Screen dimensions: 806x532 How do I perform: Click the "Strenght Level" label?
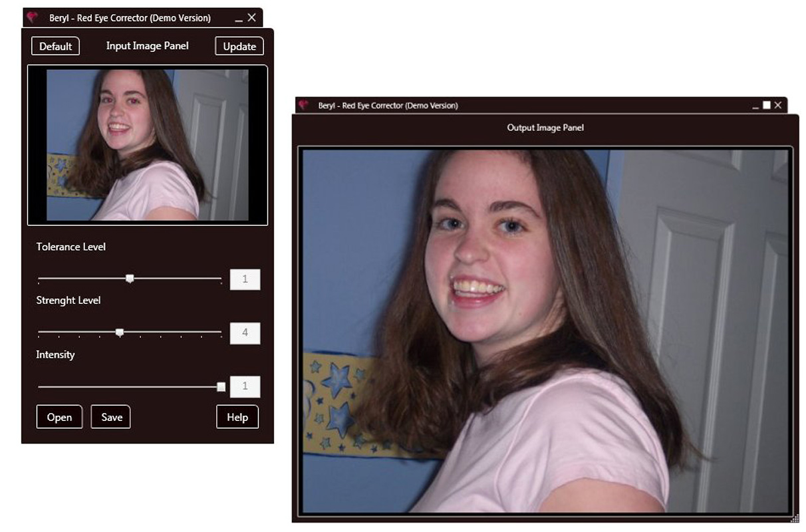[68, 301]
